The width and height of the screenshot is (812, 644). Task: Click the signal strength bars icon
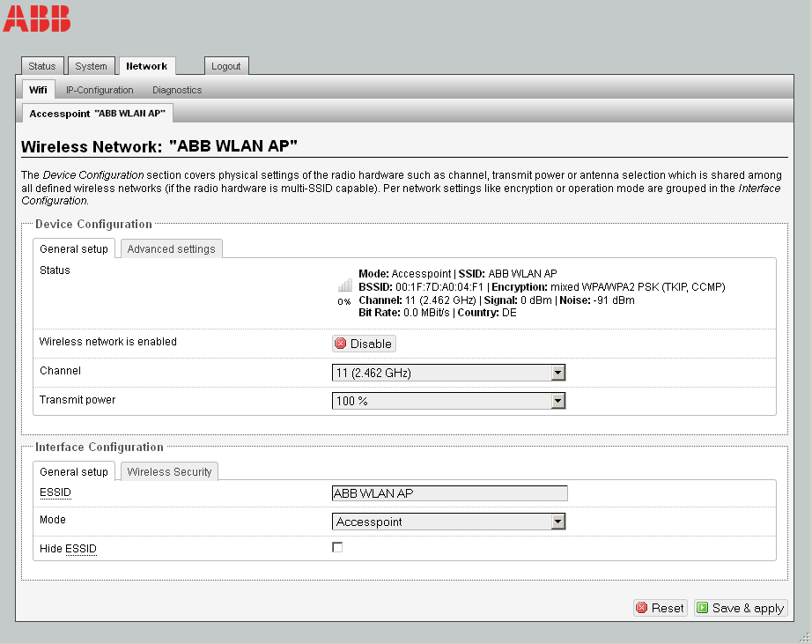(345, 285)
